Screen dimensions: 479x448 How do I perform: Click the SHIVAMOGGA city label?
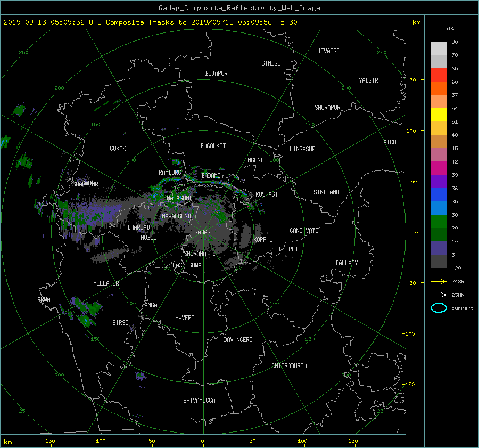199,400
